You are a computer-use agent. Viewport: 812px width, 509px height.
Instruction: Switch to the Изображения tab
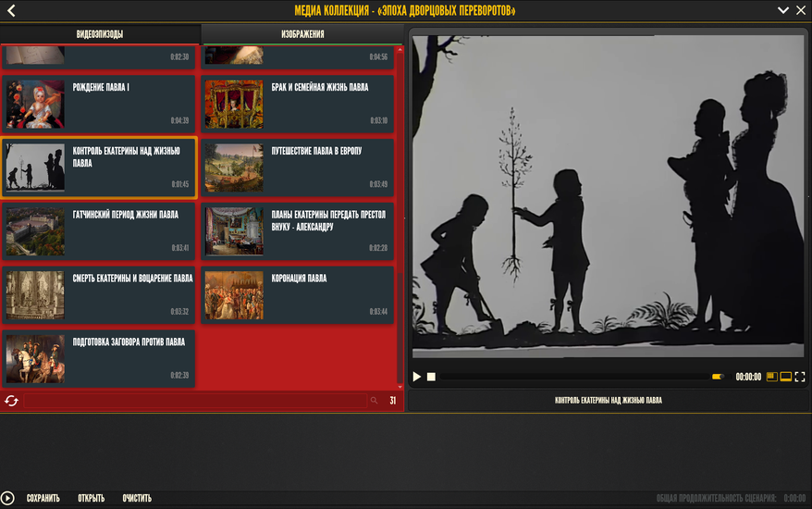[302, 34]
